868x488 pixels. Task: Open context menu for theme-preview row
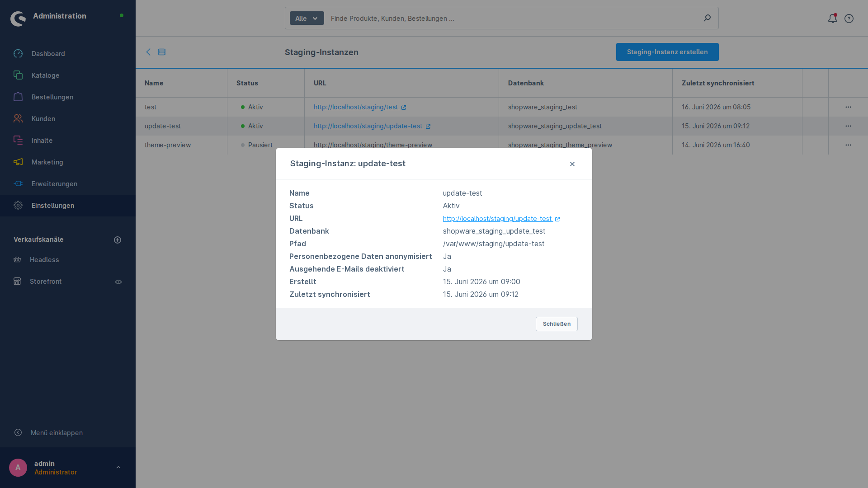[x=848, y=145]
